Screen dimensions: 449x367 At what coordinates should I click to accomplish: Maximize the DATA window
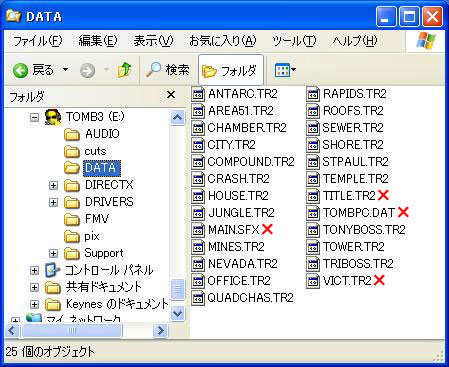click(x=409, y=17)
